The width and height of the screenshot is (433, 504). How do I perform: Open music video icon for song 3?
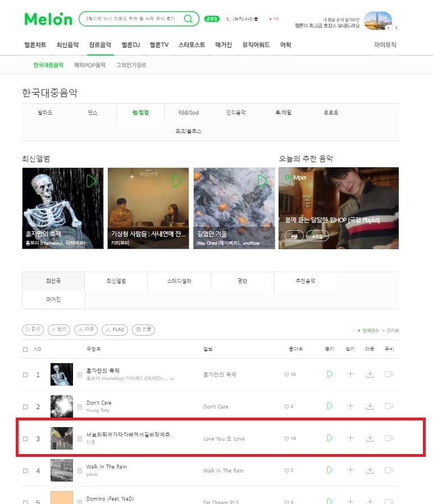point(389,438)
